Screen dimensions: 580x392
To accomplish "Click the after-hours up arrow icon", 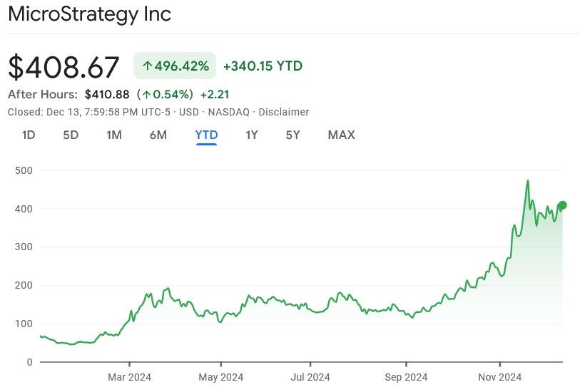I will [146, 94].
